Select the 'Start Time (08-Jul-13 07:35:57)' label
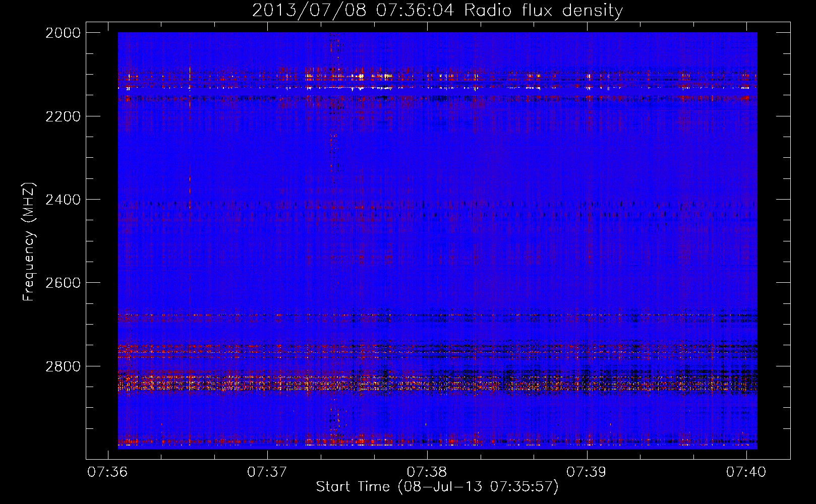This screenshot has height=504, width=816. (x=437, y=487)
